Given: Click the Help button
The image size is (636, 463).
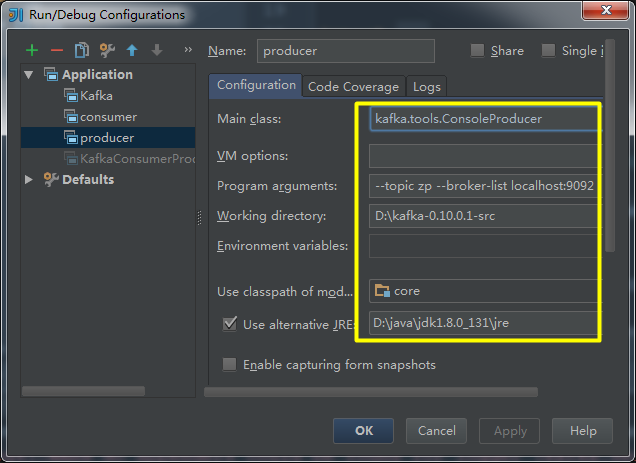Looking at the screenshot, I should click(582, 431).
